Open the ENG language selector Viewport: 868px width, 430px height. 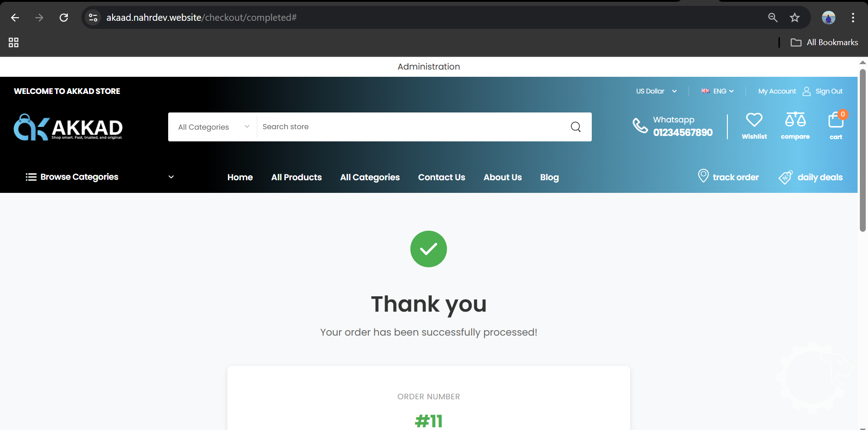717,91
